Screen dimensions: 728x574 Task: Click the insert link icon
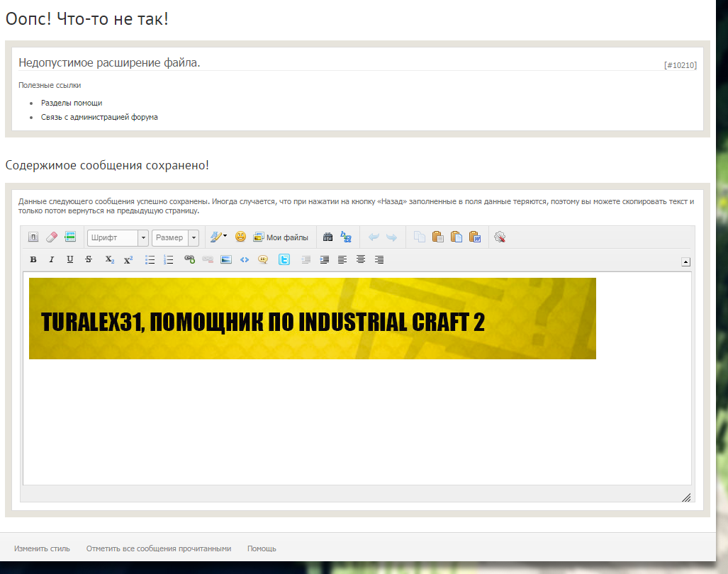click(189, 259)
